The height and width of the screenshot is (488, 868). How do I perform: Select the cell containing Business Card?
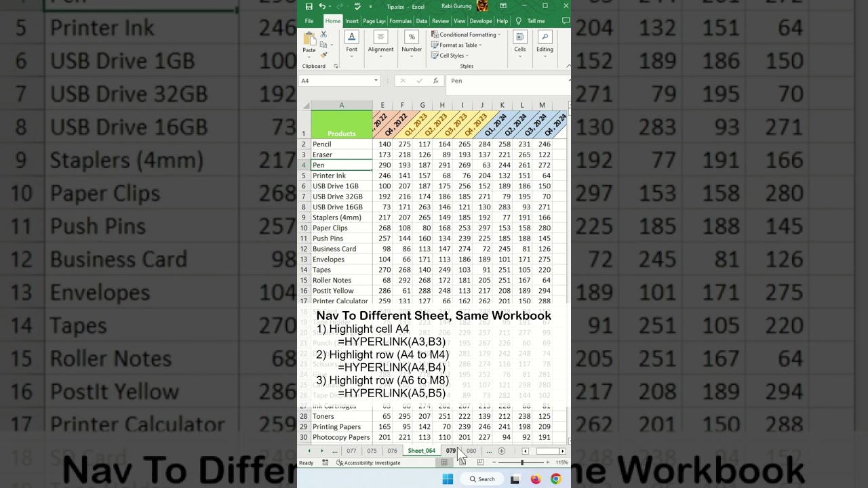(341, 249)
